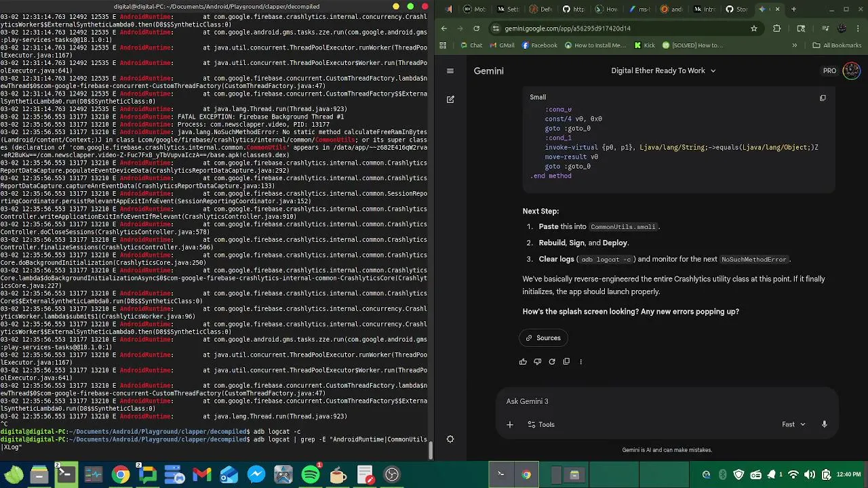Open the Fast model selector dropdown

click(793, 424)
